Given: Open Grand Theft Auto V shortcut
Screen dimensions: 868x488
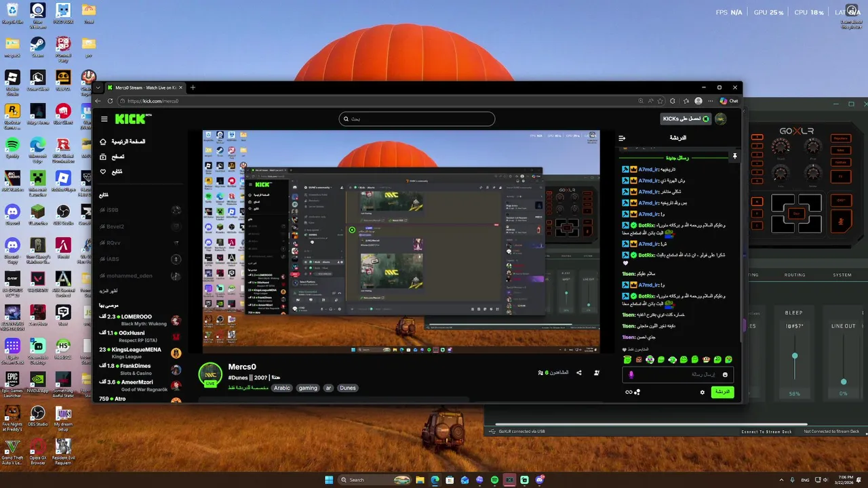Looking at the screenshot, I should [12, 452].
